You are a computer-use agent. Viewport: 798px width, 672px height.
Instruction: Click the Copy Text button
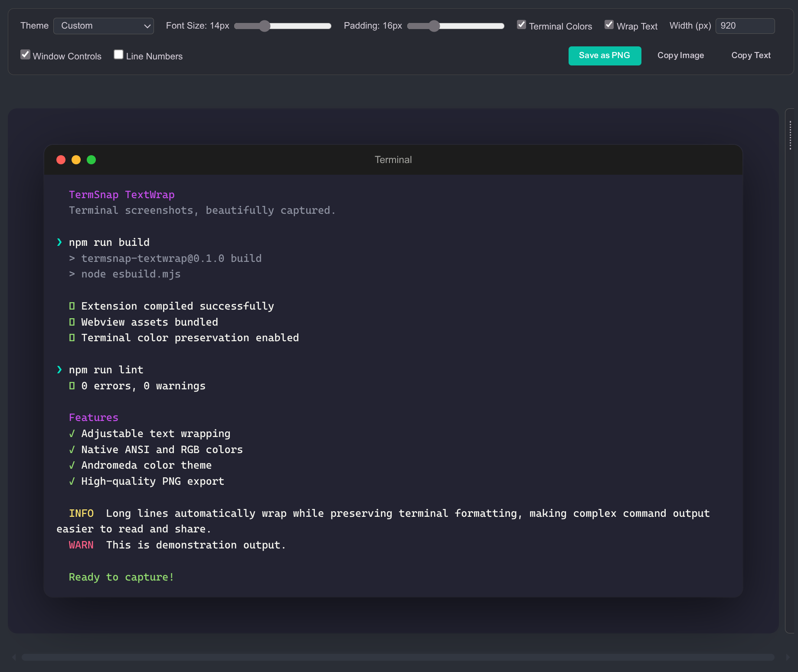click(751, 55)
